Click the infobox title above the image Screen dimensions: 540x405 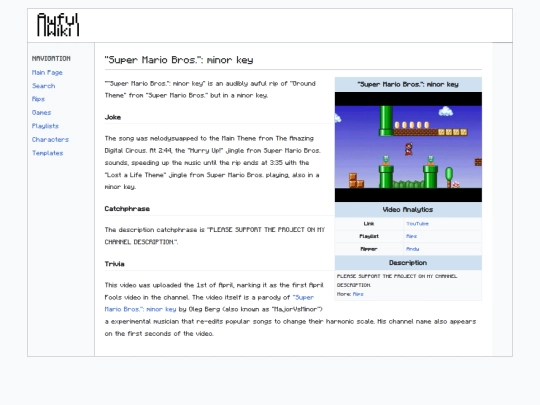click(x=408, y=84)
